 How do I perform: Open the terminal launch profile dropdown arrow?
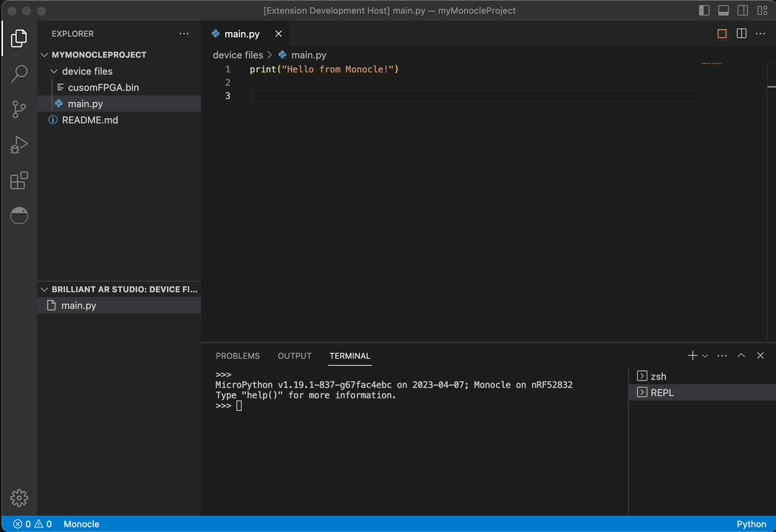[705, 356]
